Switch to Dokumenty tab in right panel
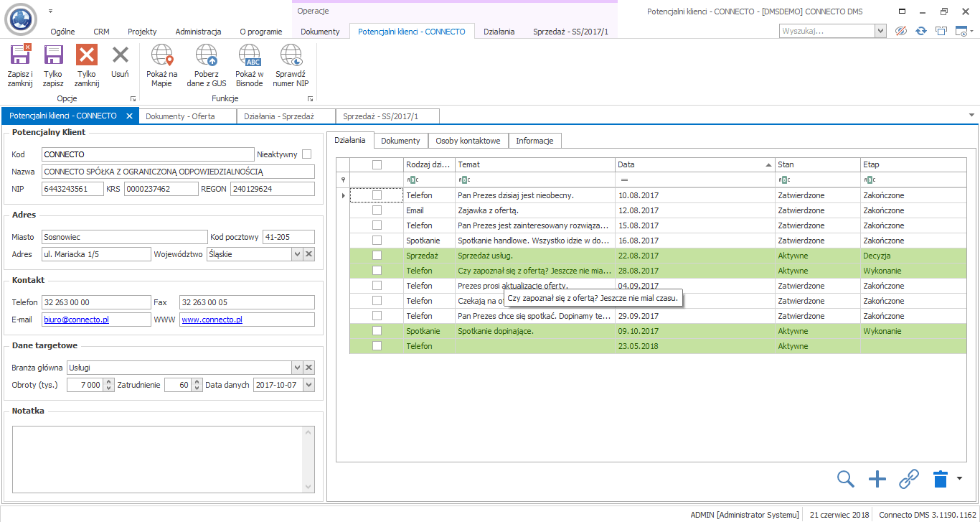This screenshot has height=522, width=980. [x=400, y=141]
